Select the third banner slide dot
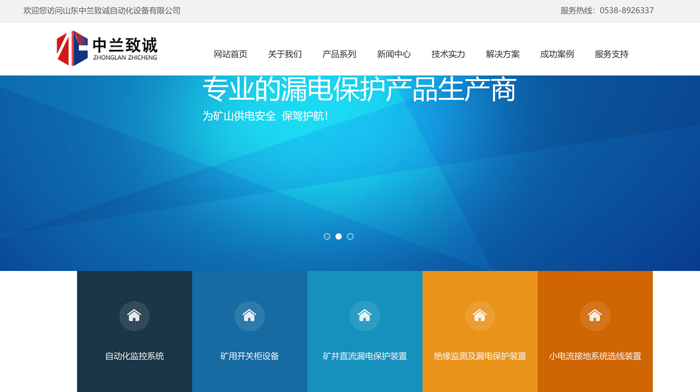This screenshot has height=392, width=700. [x=350, y=236]
